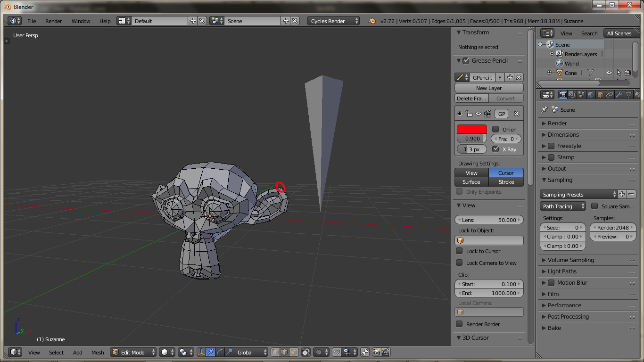Toggle limit selection to visible
This screenshot has width=644, height=362.
[306, 352]
